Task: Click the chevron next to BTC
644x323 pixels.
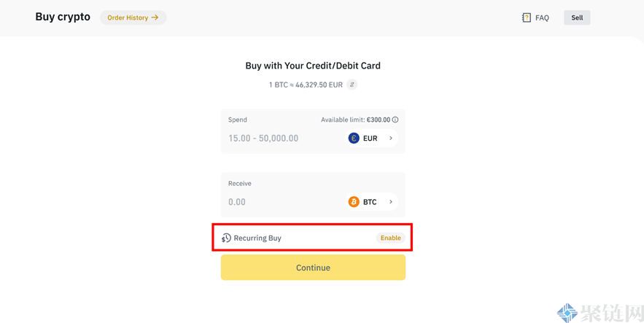Action: click(391, 202)
